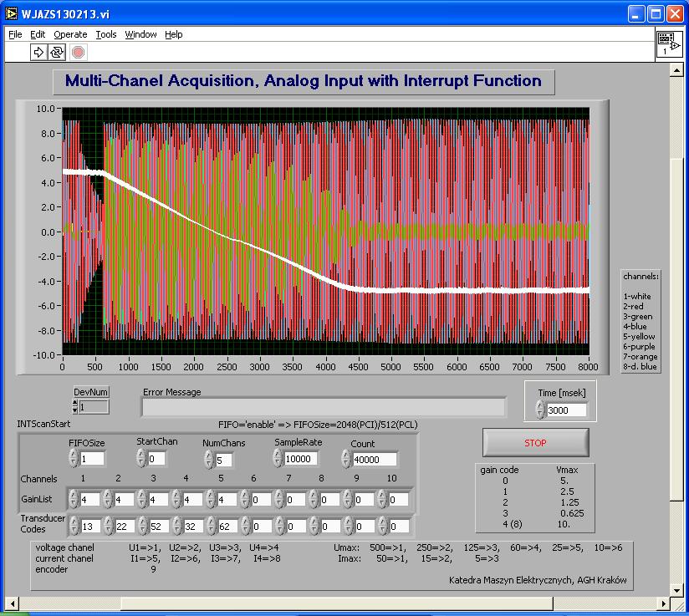Open the Window menu
This screenshot has height=616, width=689.
coord(140,34)
